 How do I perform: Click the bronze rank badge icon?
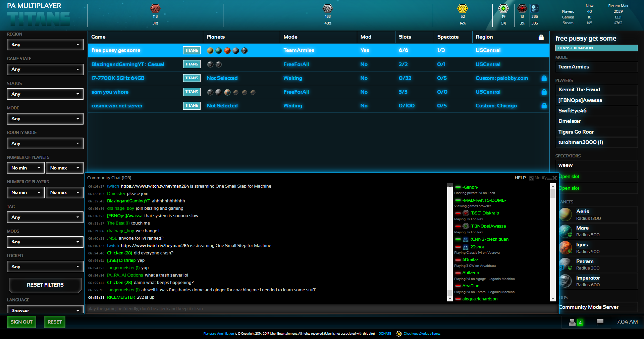(x=155, y=8)
